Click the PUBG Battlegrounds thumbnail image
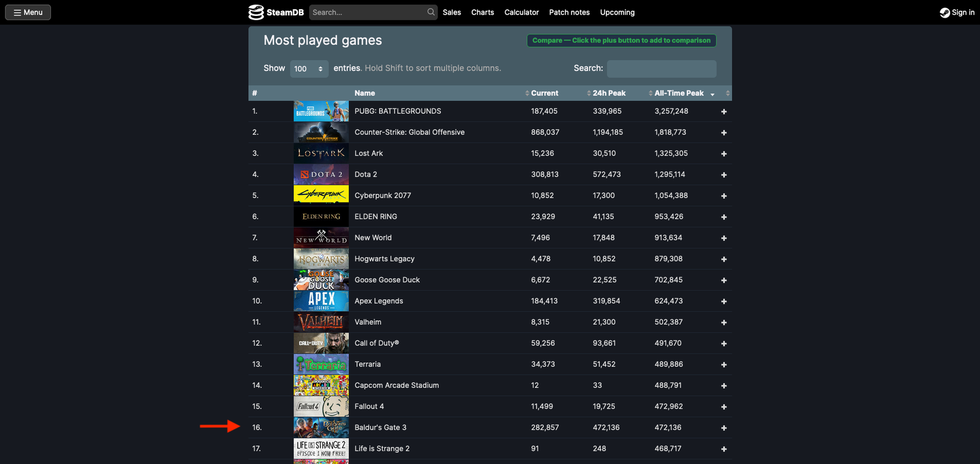Image resolution: width=980 pixels, height=464 pixels. (321, 111)
